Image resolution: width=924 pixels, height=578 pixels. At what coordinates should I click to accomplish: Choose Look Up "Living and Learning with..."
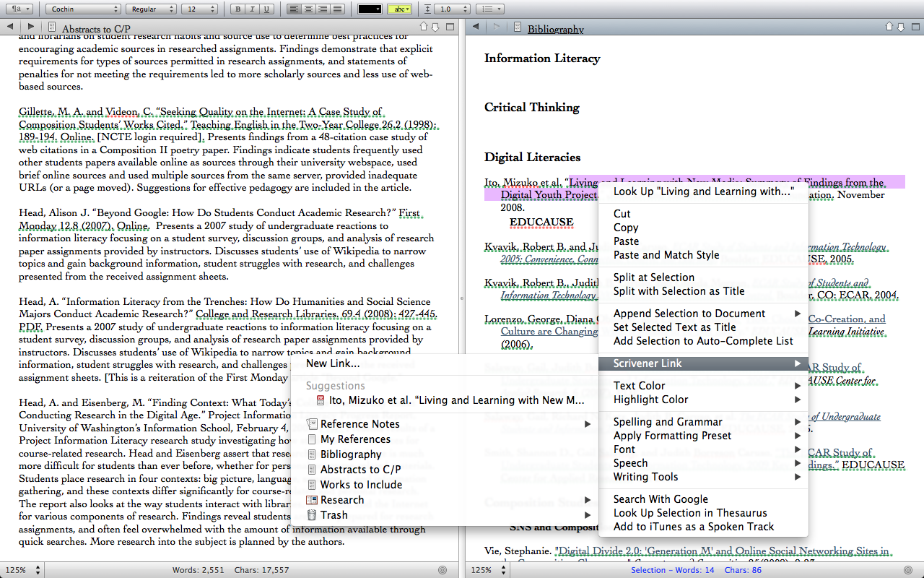pyautogui.click(x=704, y=191)
